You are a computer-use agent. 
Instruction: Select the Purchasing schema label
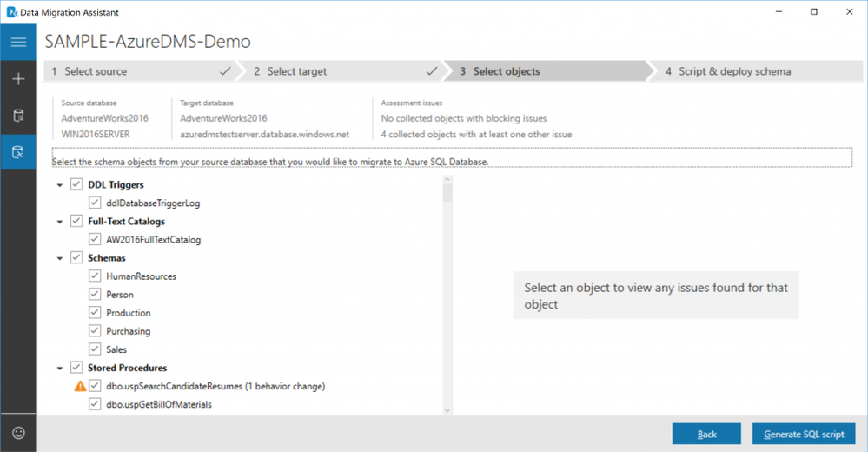(129, 331)
